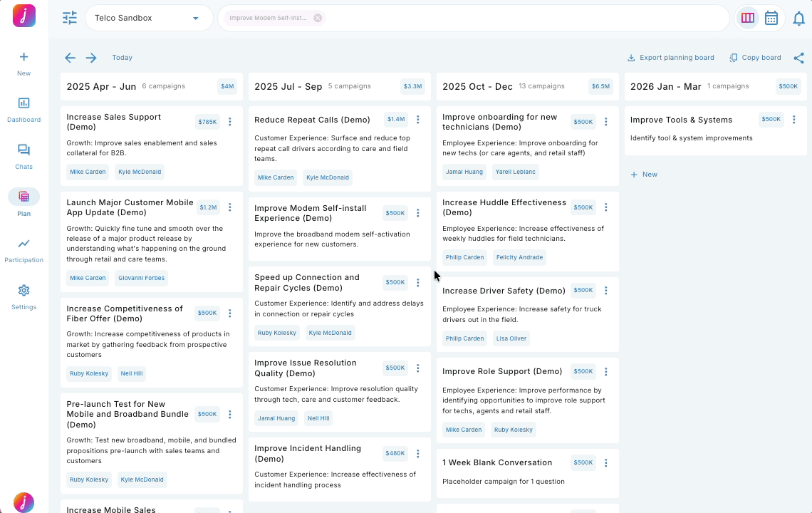Remove the Improve Modem Self-Inst filter chip
This screenshot has width=812, height=513.
(318, 19)
